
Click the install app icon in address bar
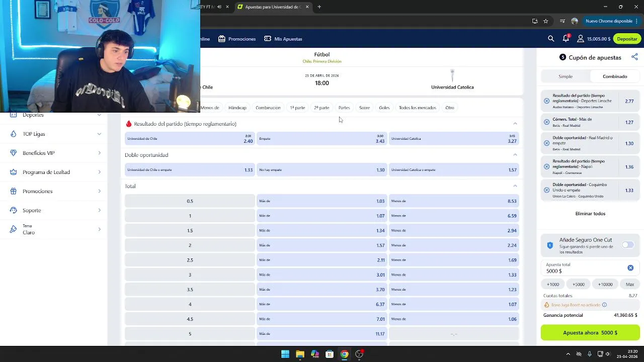(x=535, y=21)
